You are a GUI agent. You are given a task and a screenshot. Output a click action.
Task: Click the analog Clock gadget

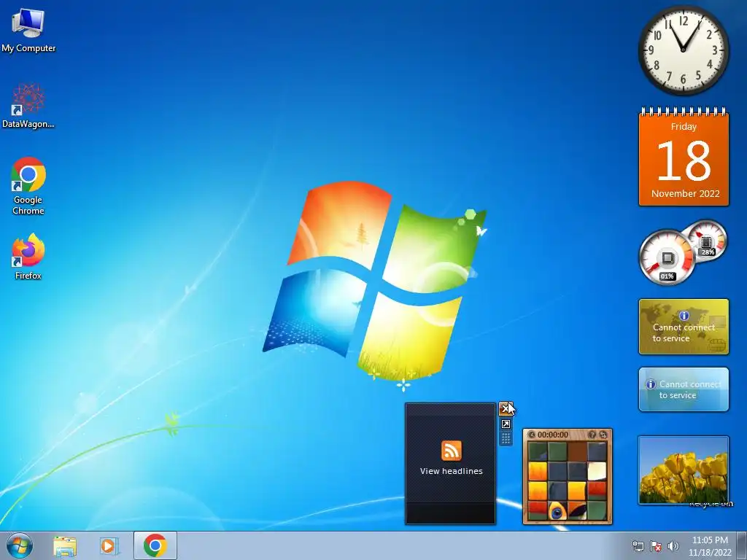(683, 50)
